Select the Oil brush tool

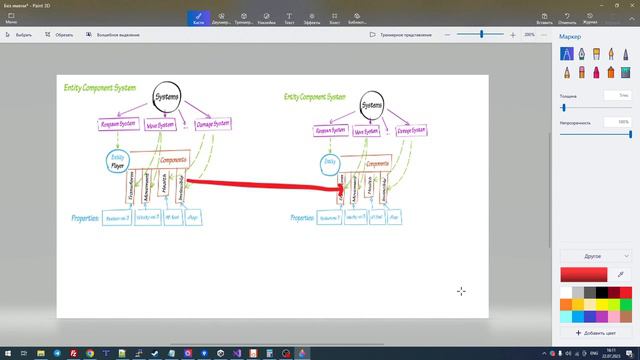(596, 54)
